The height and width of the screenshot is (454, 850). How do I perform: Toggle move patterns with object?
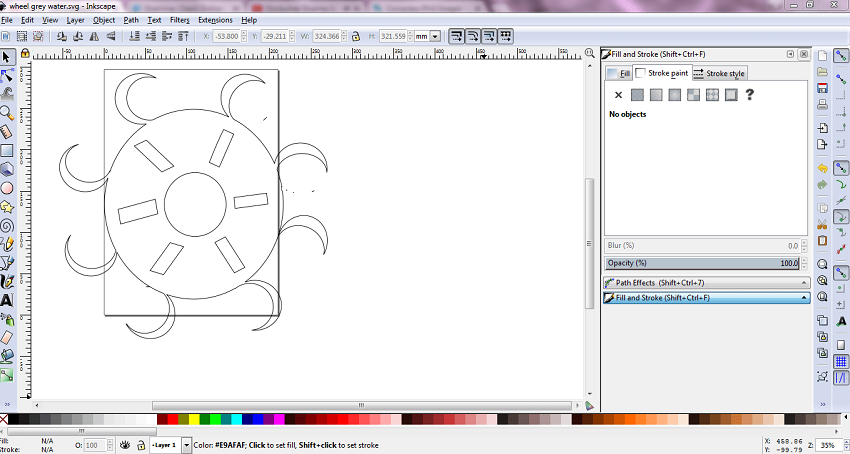coord(505,36)
